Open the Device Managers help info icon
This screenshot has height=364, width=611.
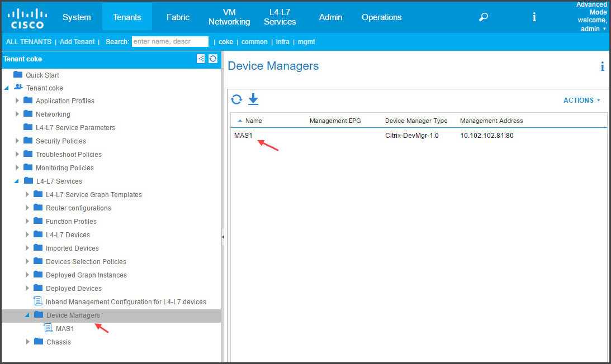(x=602, y=66)
